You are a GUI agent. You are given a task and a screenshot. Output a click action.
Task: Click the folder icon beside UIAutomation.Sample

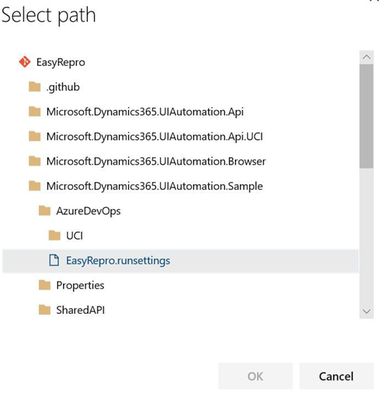point(35,186)
